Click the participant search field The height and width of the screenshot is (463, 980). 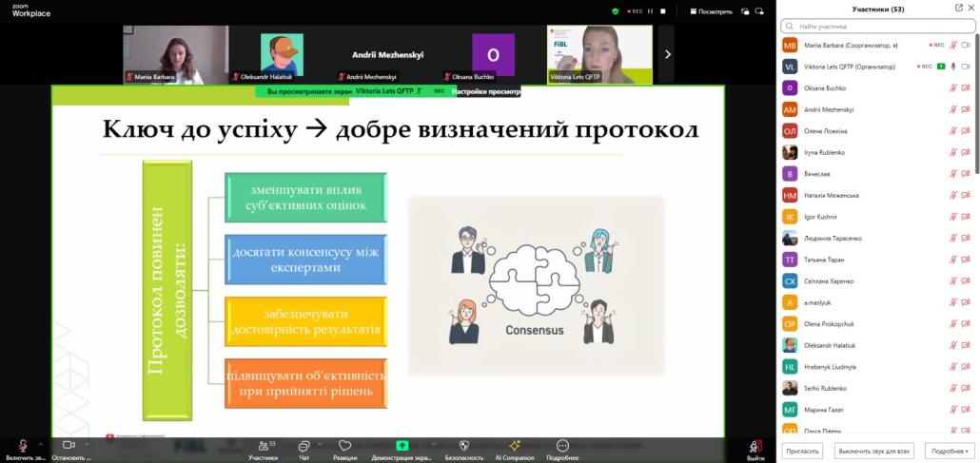click(875, 27)
